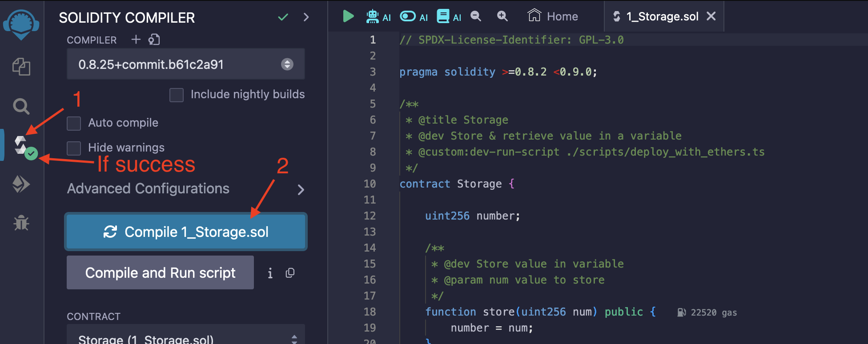Image resolution: width=868 pixels, height=344 pixels.
Task: Click the 'contract Storage {' code line
Action: pos(457,184)
